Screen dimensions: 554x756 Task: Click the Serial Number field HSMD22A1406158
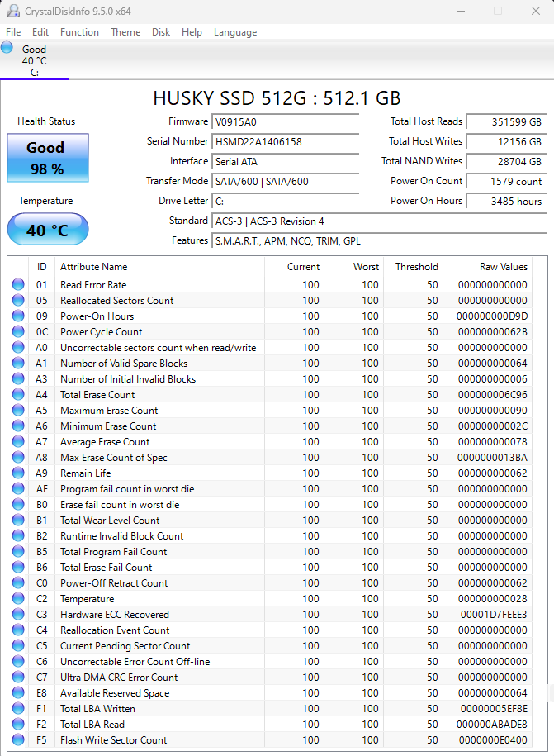286,141
